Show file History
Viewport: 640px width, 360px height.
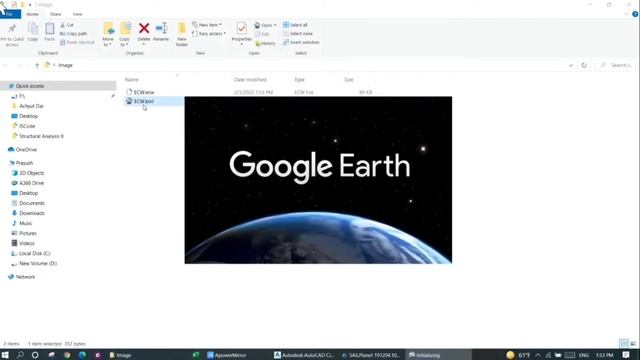coord(265,43)
